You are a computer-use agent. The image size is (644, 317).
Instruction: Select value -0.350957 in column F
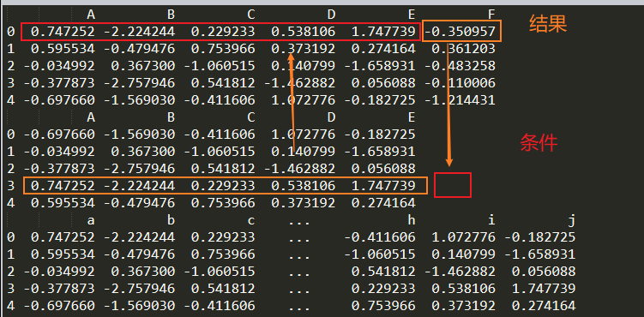[x=460, y=32]
